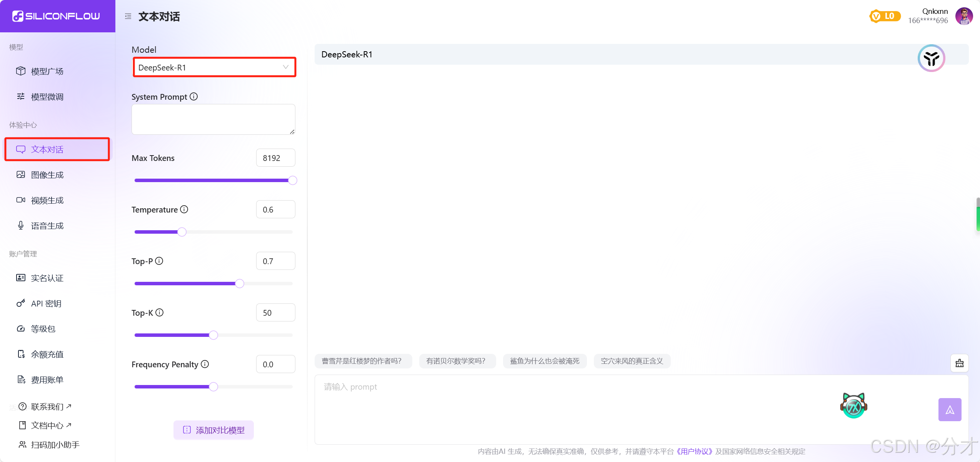Click the Temperature slider handle
This screenshot has width=980, height=462.
point(182,232)
